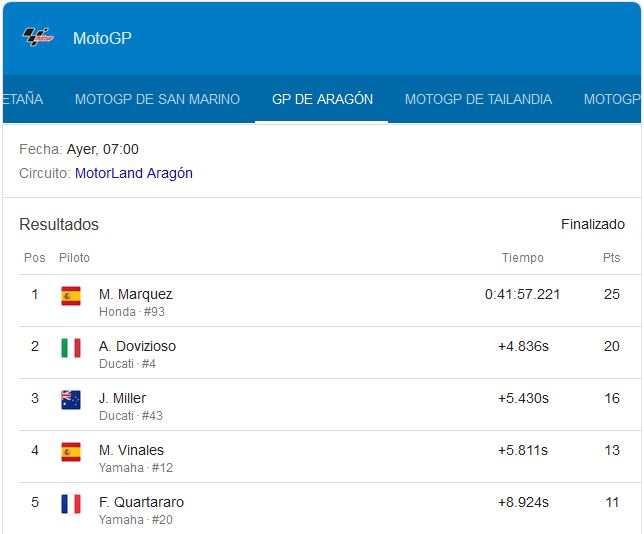Select the cut-off tab ending in ETAÑA

(23, 99)
